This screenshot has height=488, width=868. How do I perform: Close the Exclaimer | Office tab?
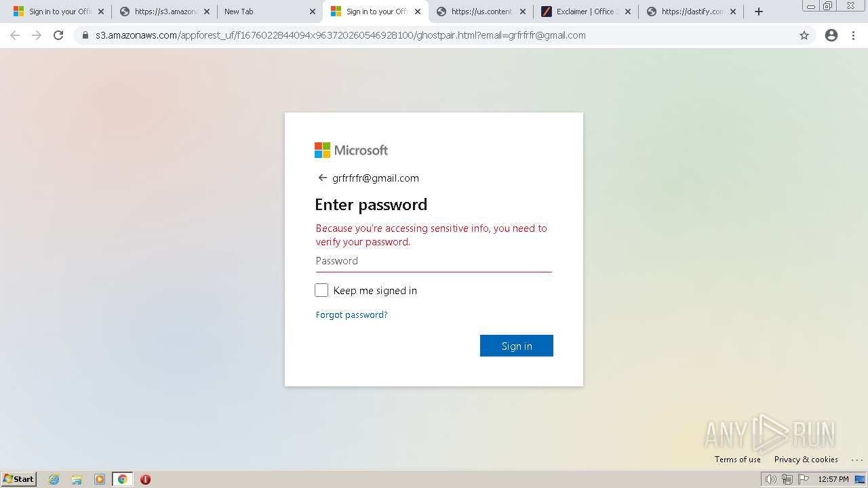pyautogui.click(x=627, y=12)
